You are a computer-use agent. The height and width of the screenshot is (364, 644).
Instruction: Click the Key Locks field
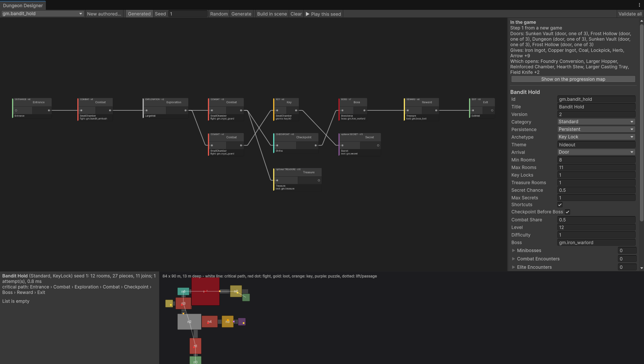pyautogui.click(x=596, y=175)
